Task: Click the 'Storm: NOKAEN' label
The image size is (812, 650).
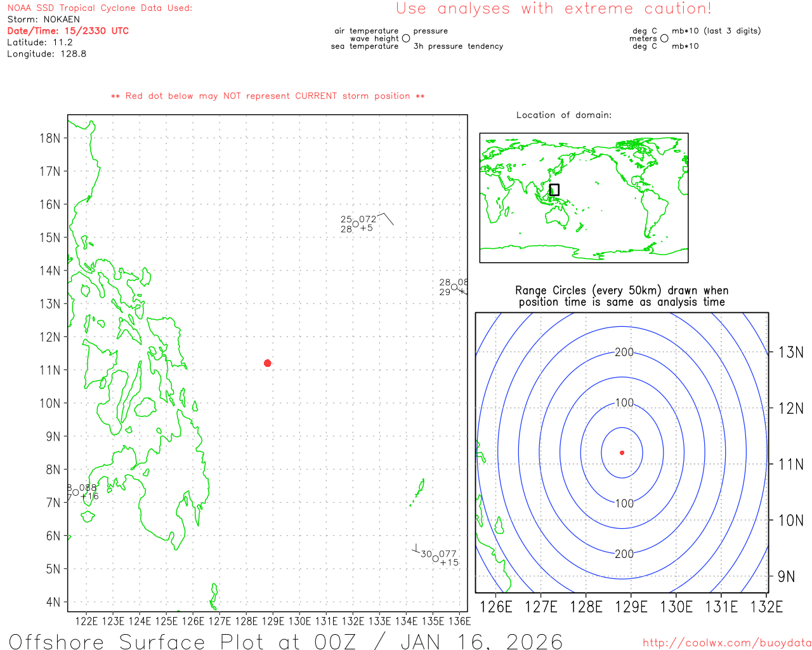Action: point(44,20)
